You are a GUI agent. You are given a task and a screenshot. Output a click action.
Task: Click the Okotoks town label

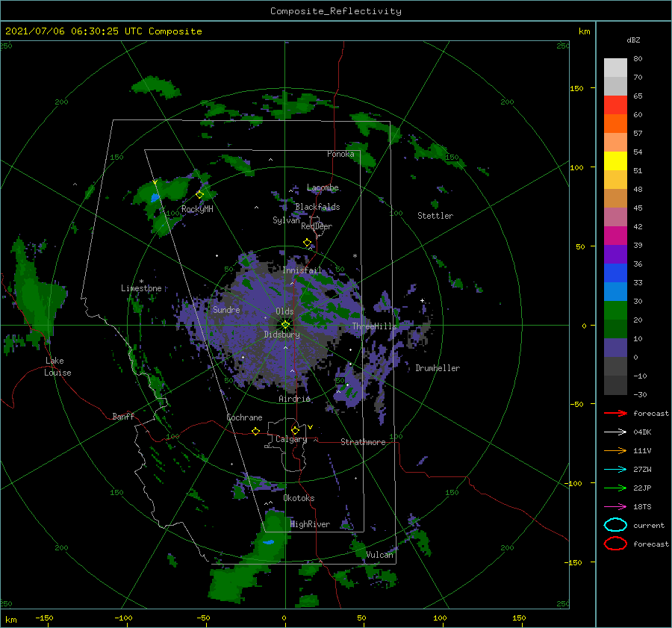click(x=299, y=498)
